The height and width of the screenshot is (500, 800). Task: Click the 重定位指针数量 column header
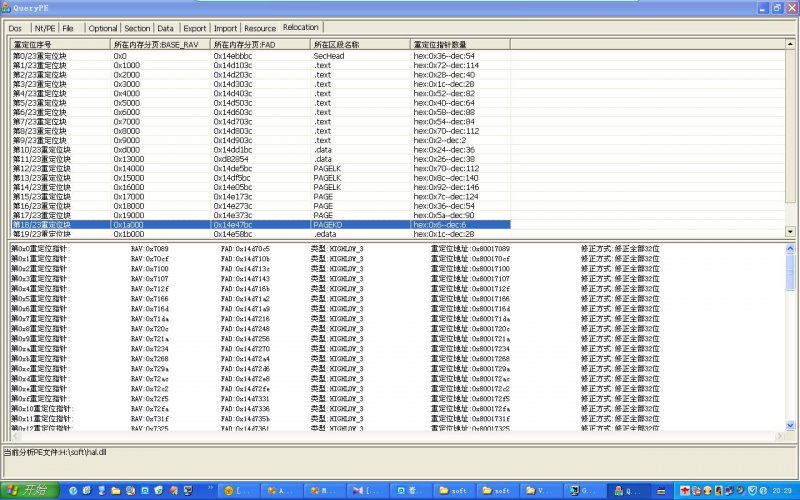coord(460,44)
